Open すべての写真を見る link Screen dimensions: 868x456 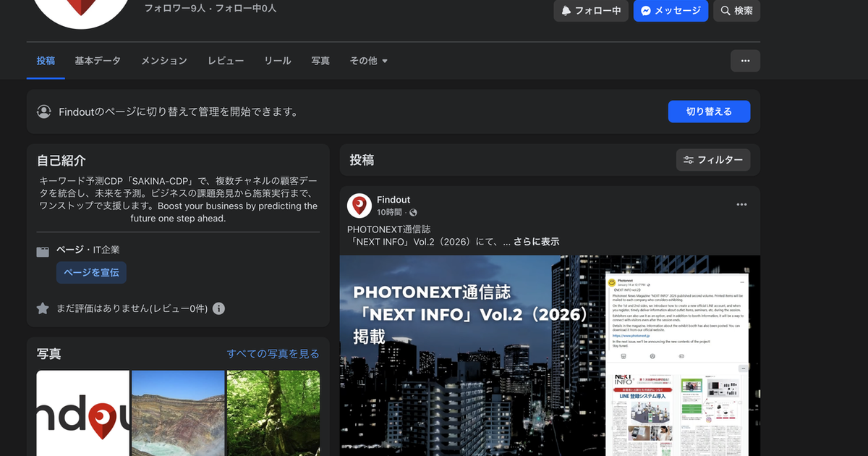tap(273, 354)
